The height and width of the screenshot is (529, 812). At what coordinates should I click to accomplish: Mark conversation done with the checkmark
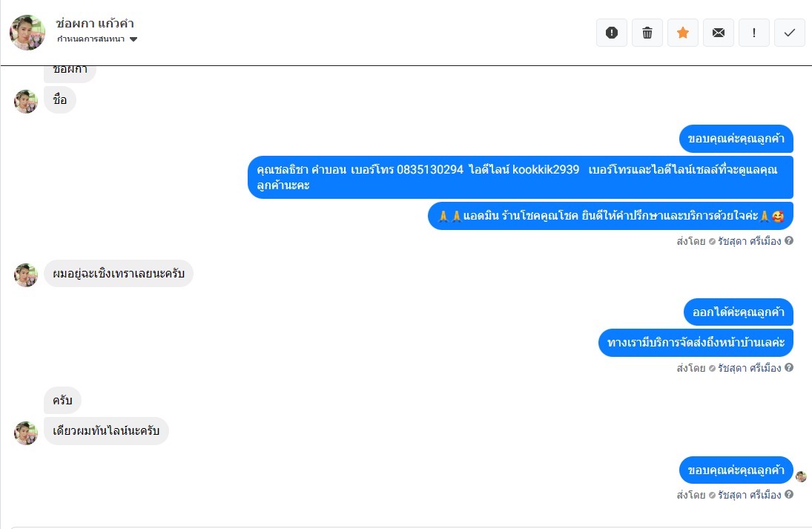tap(790, 33)
